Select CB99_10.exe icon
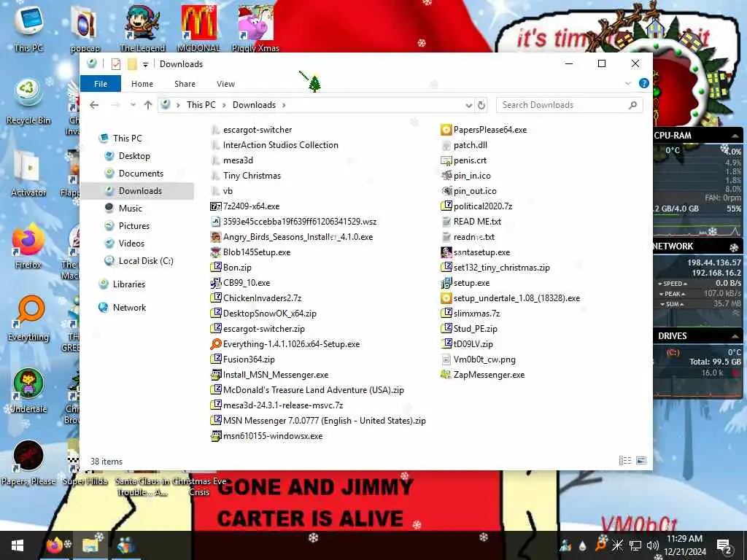 (x=216, y=283)
